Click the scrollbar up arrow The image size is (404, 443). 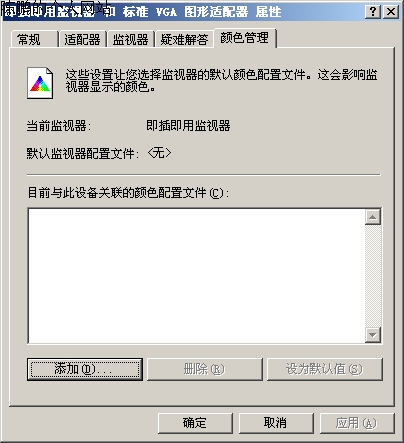(373, 217)
